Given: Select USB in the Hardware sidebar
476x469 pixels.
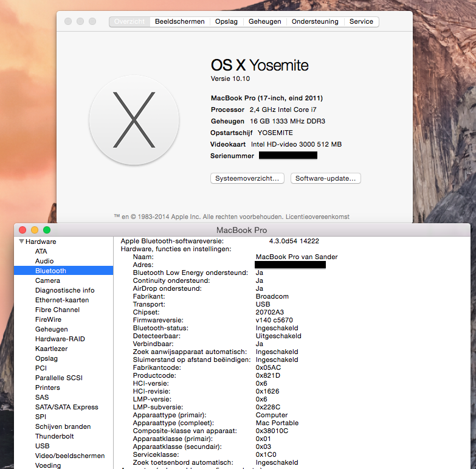Looking at the screenshot, I should tap(42, 446).
